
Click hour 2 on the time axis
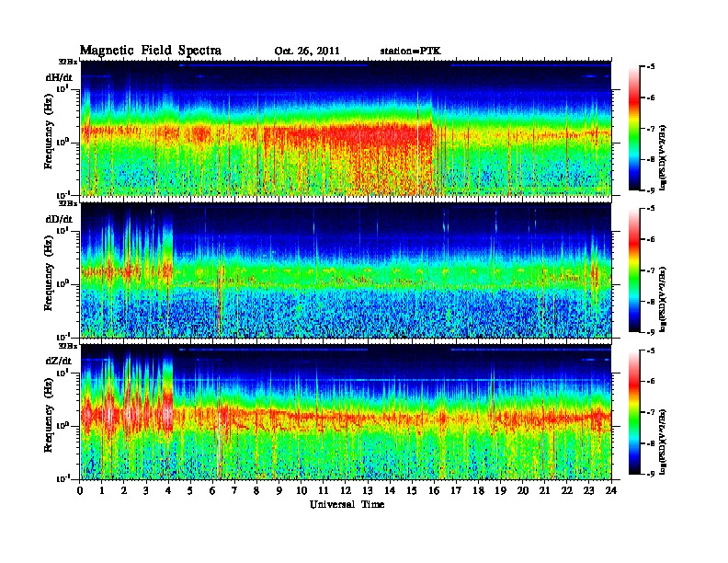coord(124,490)
